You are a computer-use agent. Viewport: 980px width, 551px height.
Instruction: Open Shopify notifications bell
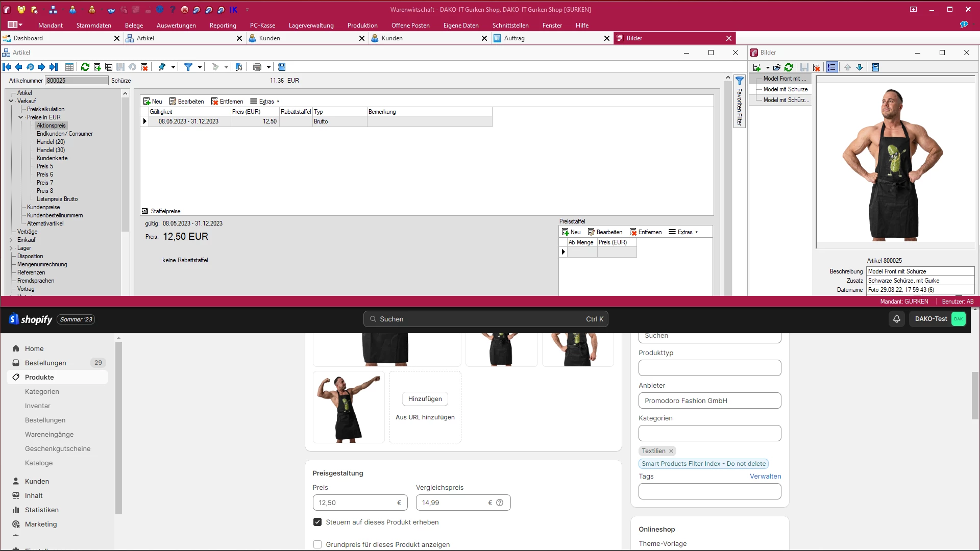click(897, 319)
